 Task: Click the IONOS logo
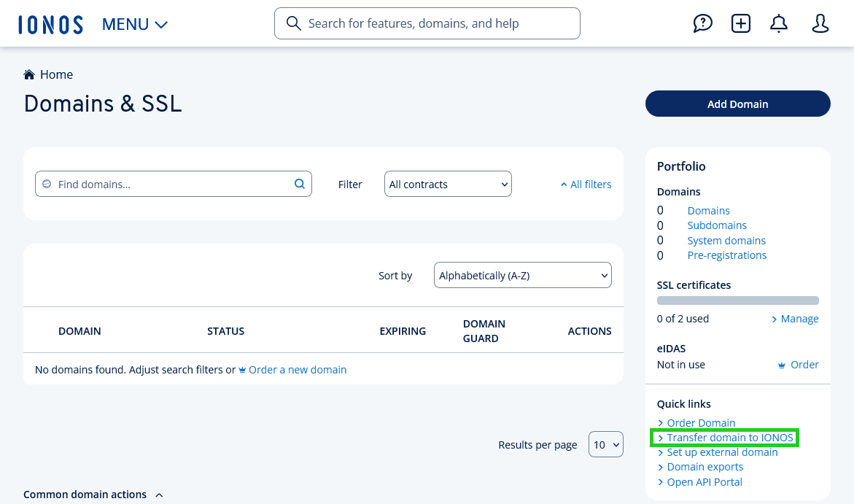(50, 23)
